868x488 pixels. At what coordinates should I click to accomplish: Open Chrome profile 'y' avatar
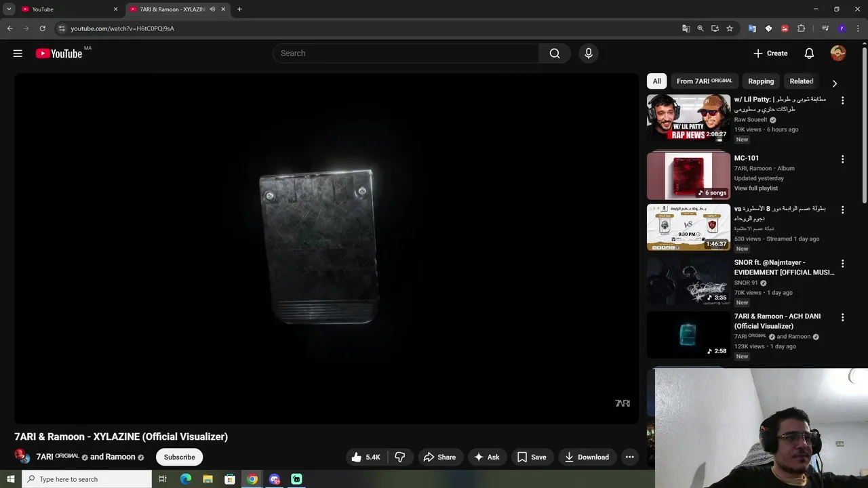click(842, 28)
